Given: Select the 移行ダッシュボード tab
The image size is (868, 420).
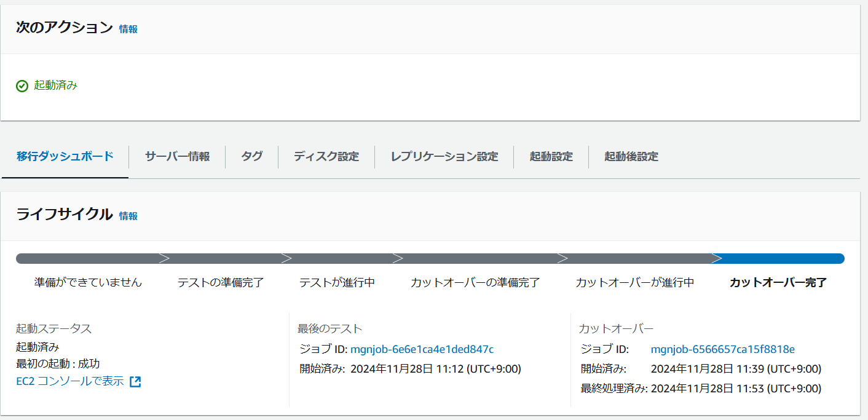Looking at the screenshot, I should (x=65, y=156).
